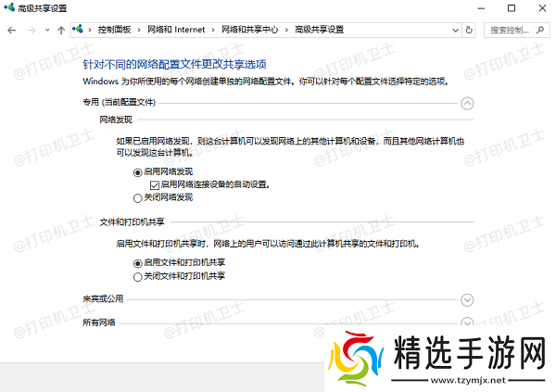
Task: Collapse the 专用 profile section
Action: [x=467, y=105]
